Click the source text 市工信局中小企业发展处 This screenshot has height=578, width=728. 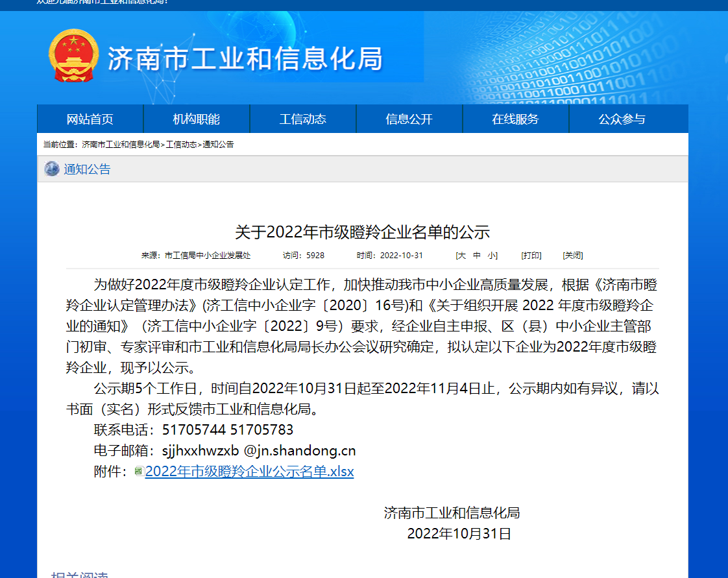click(x=208, y=256)
